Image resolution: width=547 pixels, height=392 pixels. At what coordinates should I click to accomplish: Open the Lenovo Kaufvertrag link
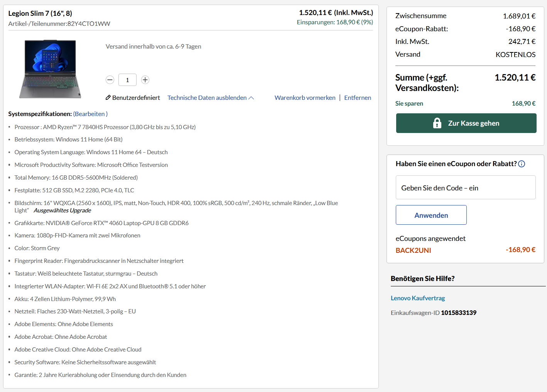418,298
